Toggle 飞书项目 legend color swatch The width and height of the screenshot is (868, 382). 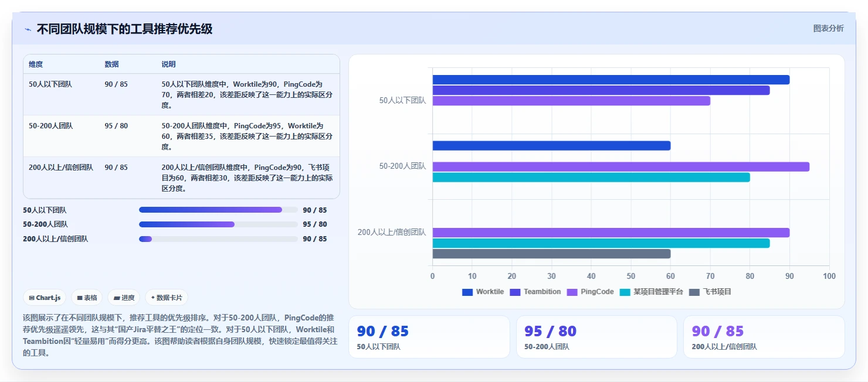[694, 292]
